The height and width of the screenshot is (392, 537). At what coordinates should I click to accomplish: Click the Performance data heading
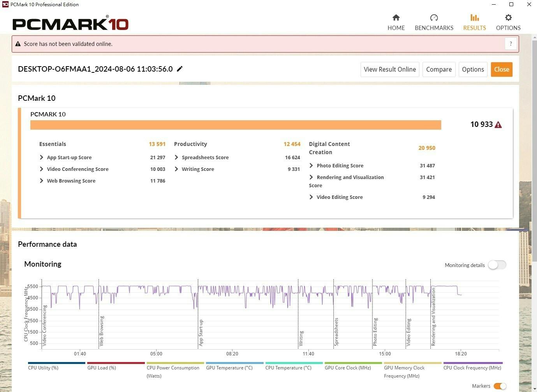tap(48, 244)
